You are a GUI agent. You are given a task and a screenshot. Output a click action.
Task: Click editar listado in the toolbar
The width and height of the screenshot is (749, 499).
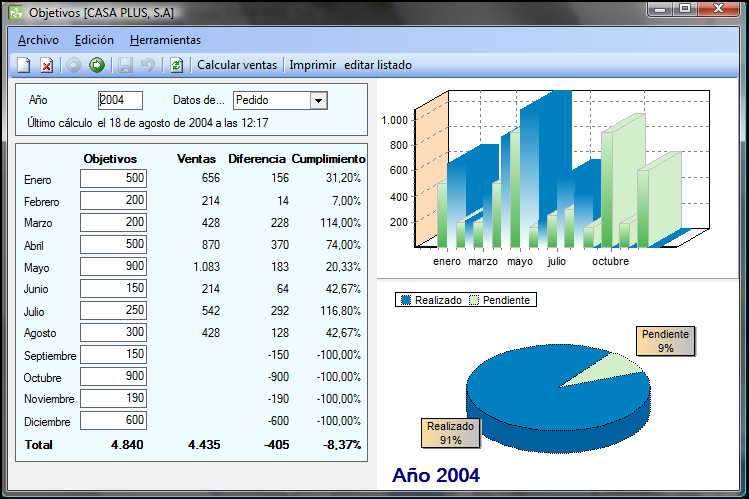click(x=378, y=65)
